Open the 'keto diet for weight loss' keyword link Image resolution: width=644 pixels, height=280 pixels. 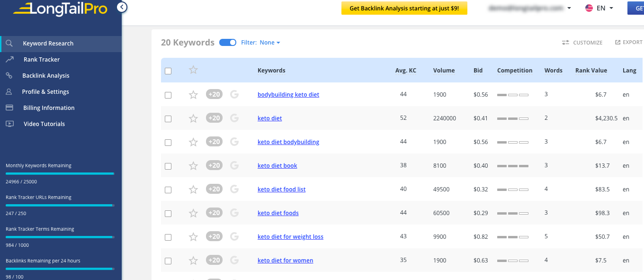click(x=290, y=237)
